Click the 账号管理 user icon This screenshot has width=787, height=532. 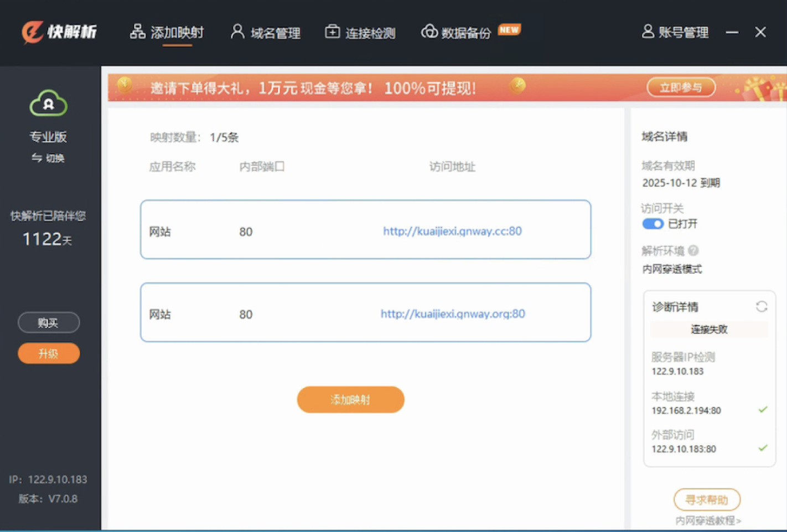[x=648, y=31]
